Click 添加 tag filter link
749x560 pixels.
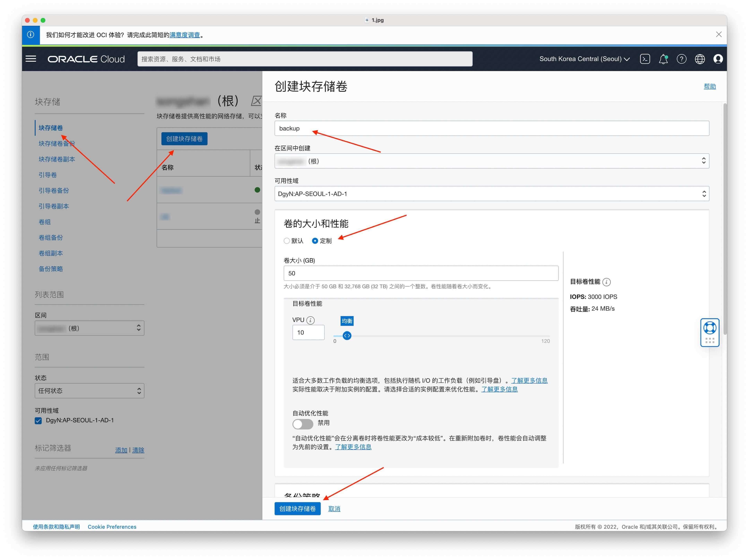coord(121,450)
